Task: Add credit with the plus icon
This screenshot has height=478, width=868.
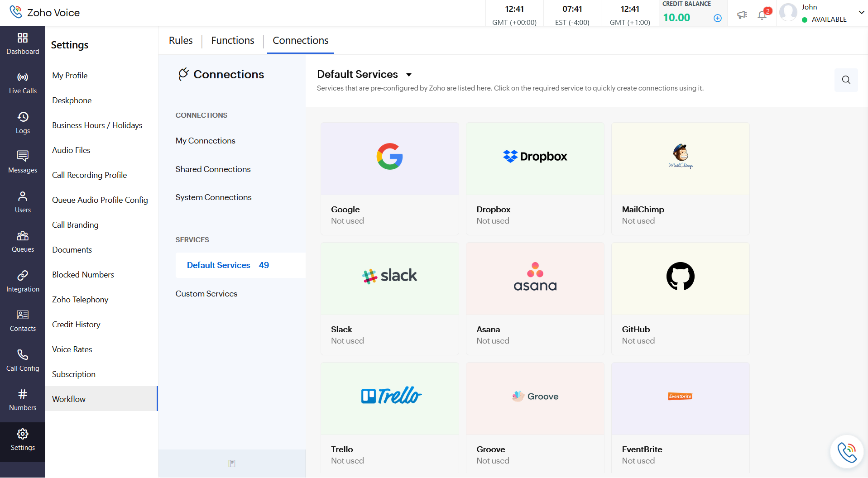Action: tap(718, 18)
